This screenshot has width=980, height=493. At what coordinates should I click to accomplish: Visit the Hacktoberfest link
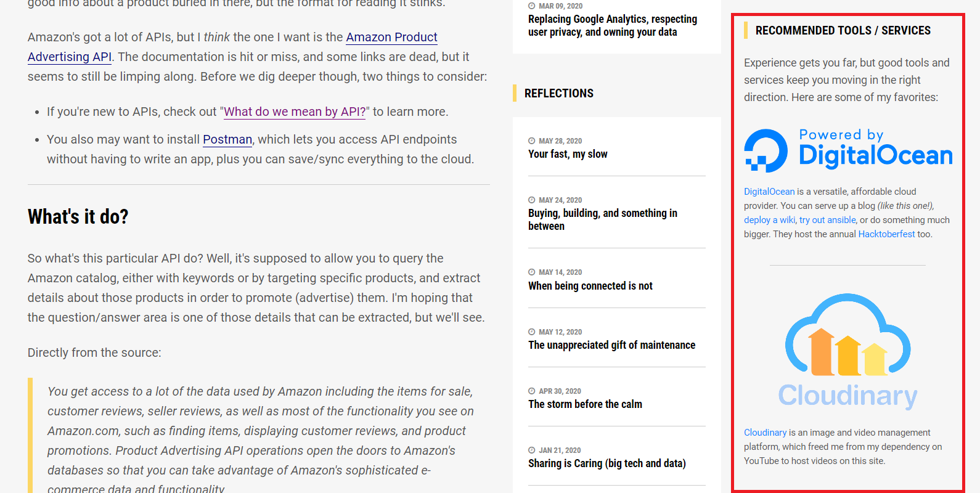point(886,234)
